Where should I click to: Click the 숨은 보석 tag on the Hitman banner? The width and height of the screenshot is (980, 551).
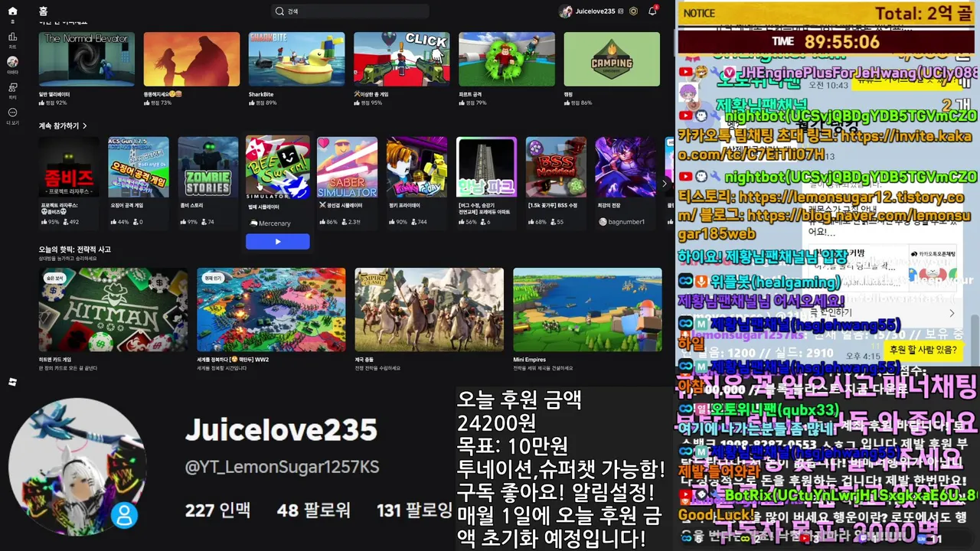54,279
